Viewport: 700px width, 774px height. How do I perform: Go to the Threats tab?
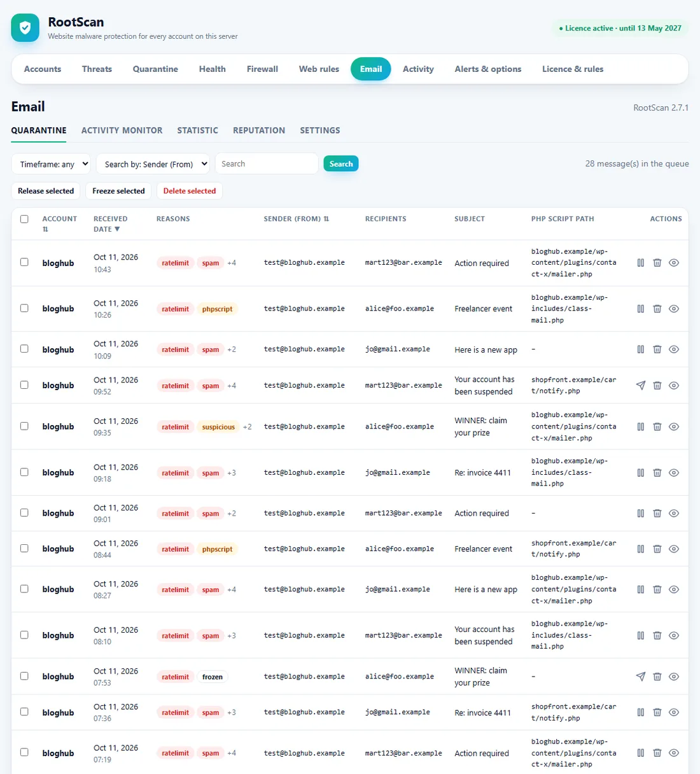coord(97,69)
